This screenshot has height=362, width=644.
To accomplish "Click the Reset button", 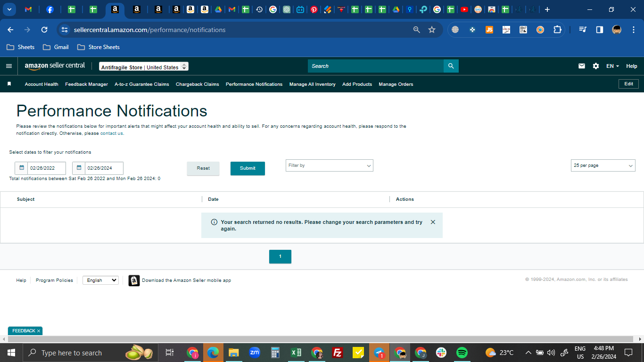I will 203,168.
